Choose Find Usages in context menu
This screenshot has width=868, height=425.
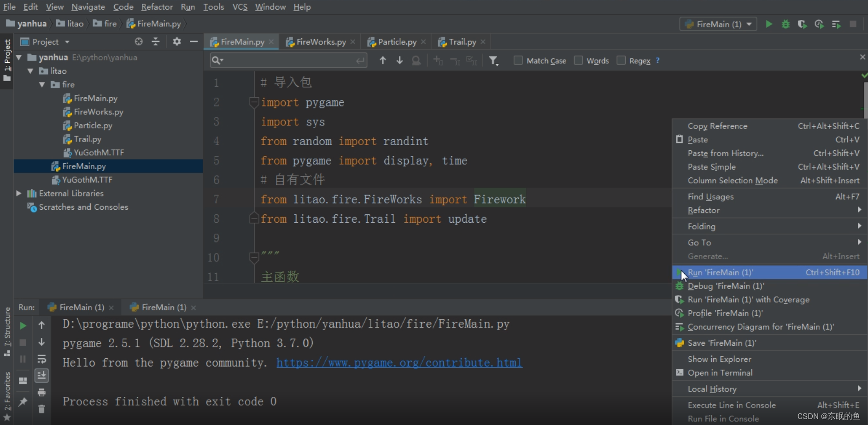coord(769,197)
